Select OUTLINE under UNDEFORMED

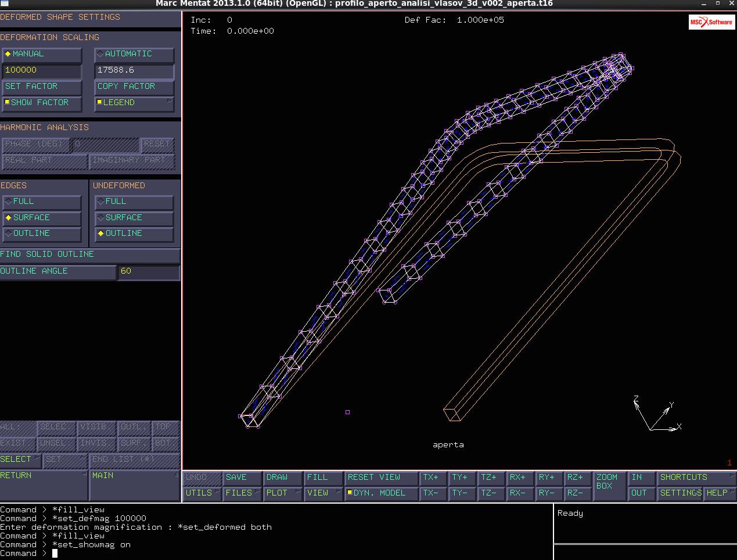[134, 234]
